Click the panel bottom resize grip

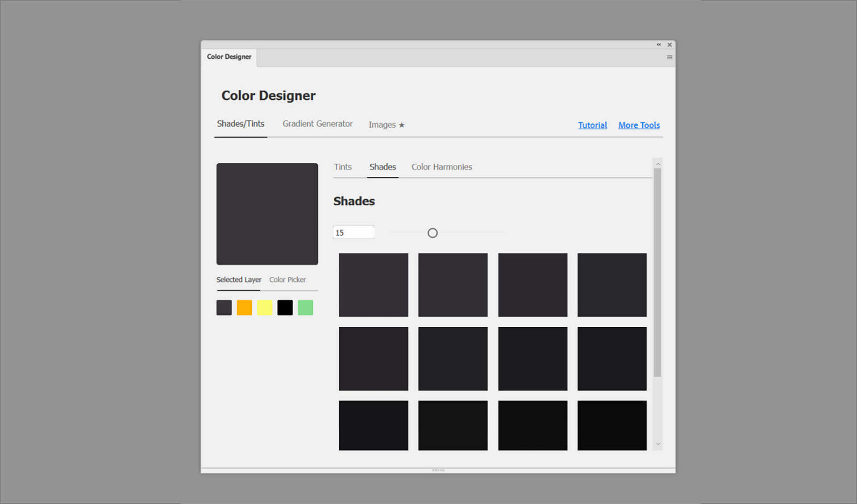(438, 470)
